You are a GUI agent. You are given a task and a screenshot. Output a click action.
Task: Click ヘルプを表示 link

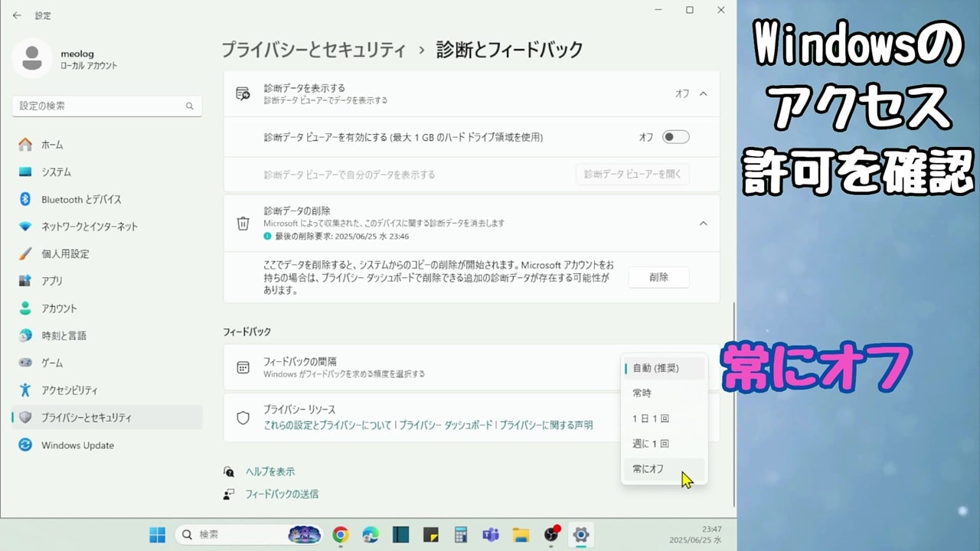270,471
